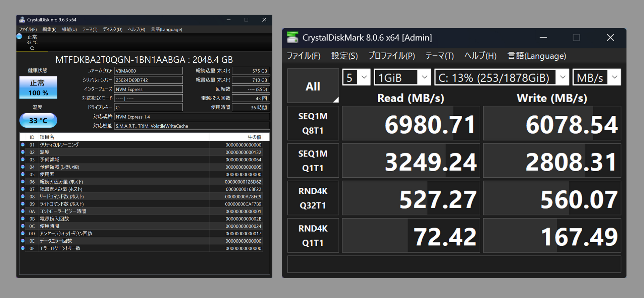
Task: Click the CrystalDiskInfo app icon in title bar
Action: 22,20
